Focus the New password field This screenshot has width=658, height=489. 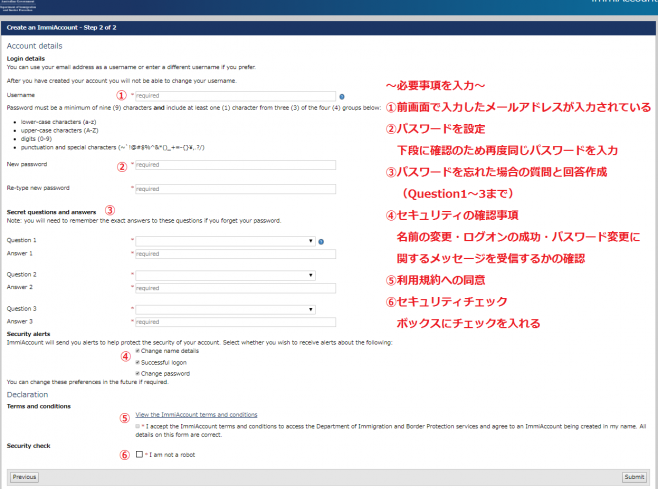235,164
